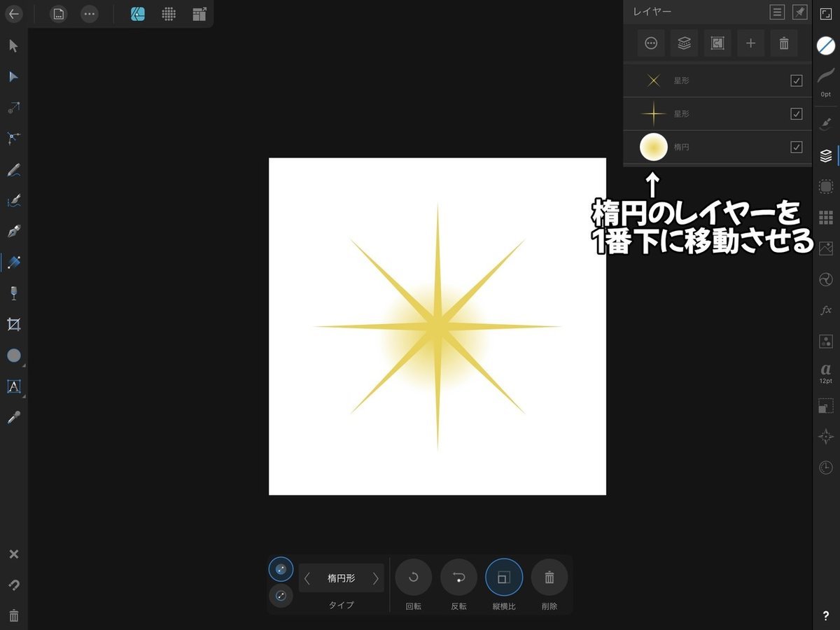840x630 pixels.
Task: Select the Corner tool
Action: click(x=13, y=139)
